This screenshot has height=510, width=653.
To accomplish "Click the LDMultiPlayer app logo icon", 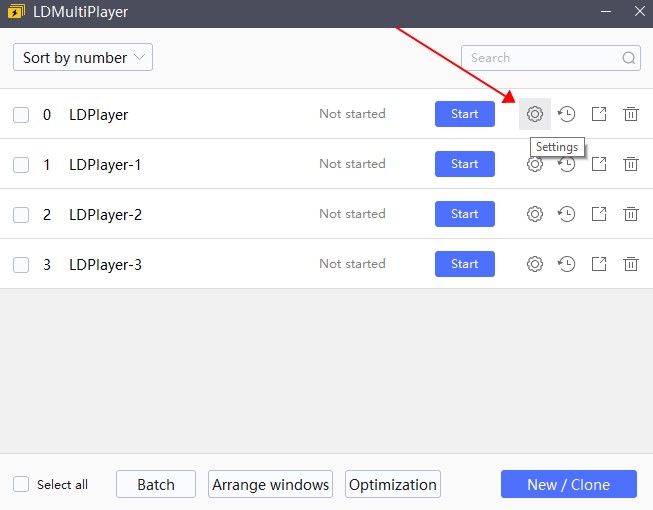I will (x=16, y=12).
